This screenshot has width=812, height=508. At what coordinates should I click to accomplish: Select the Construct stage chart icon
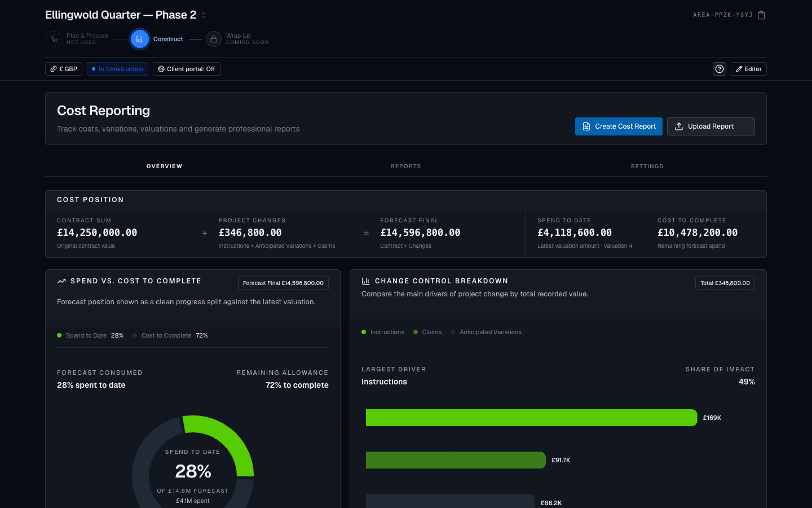tap(139, 39)
